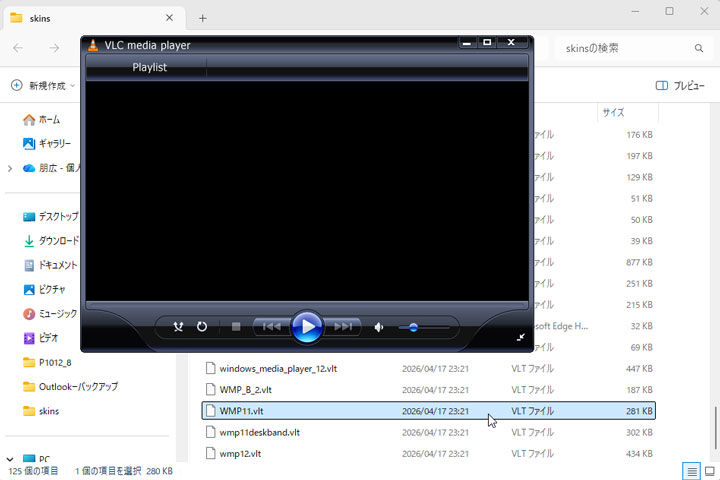Viewport: 720px width, 480px height.
Task: Go forward in File Explorer
Action: [54, 48]
